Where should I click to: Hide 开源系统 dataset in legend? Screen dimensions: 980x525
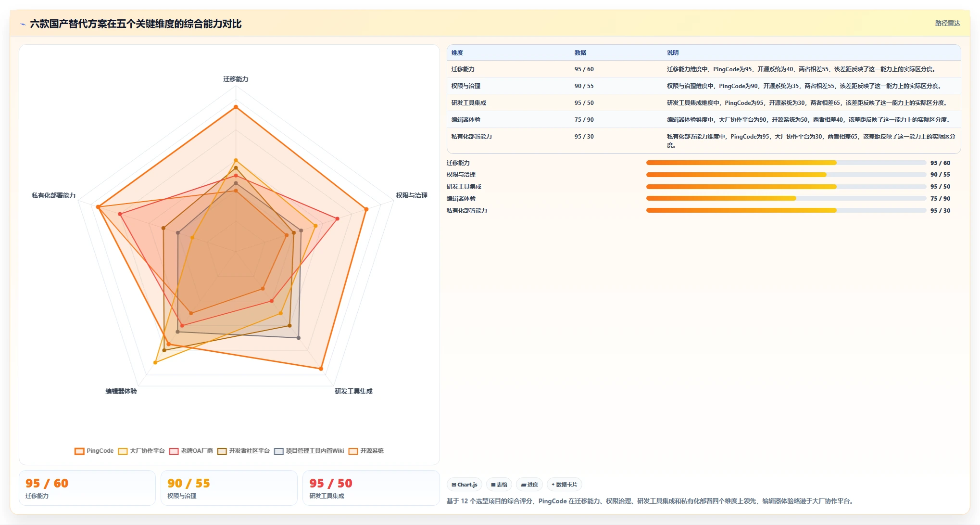click(366, 451)
